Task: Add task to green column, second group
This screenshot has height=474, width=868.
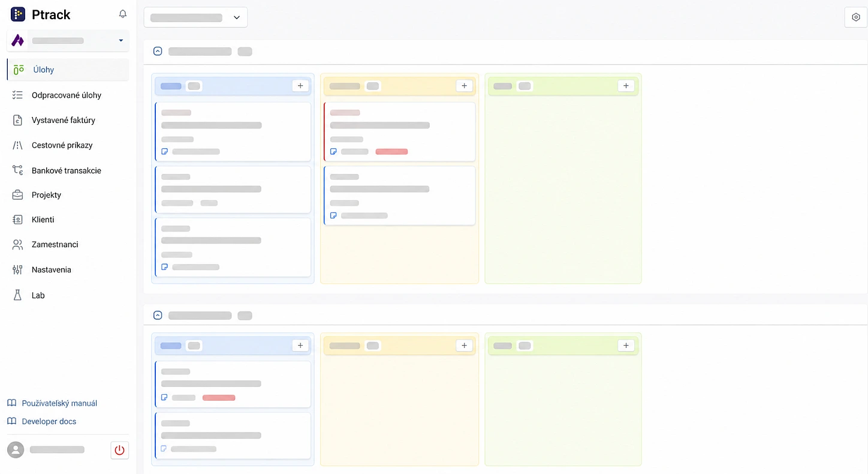Action: pos(626,346)
